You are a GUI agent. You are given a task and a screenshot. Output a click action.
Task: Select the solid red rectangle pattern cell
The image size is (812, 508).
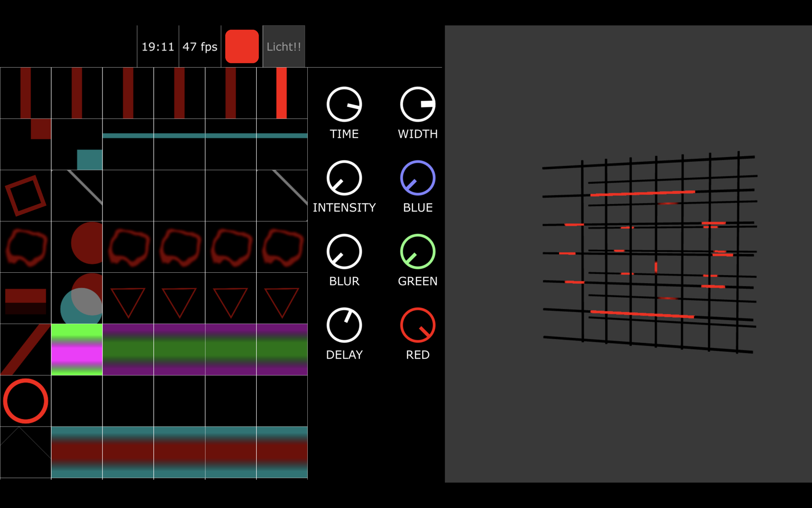coord(25,298)
